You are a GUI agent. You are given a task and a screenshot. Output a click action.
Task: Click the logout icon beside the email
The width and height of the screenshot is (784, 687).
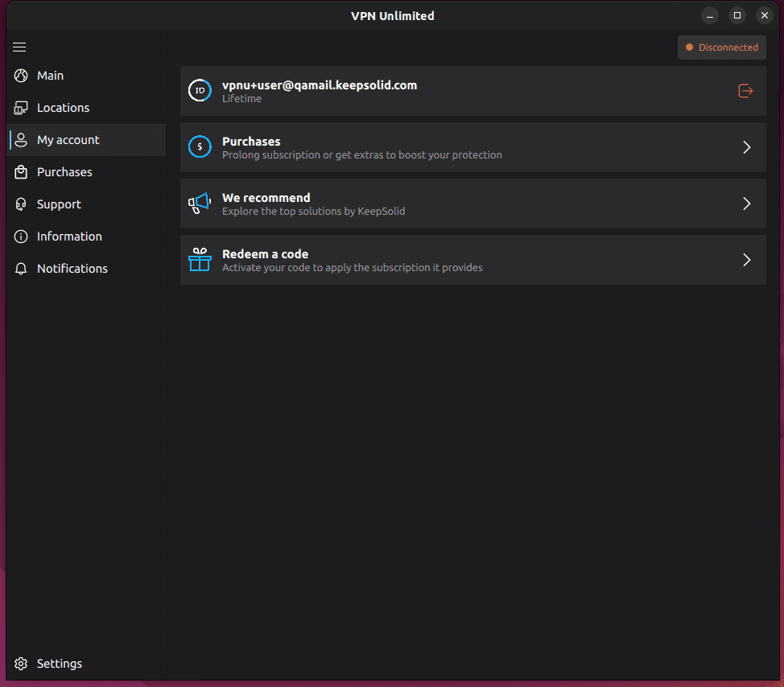pyautogui.click(x=745, y=91)
